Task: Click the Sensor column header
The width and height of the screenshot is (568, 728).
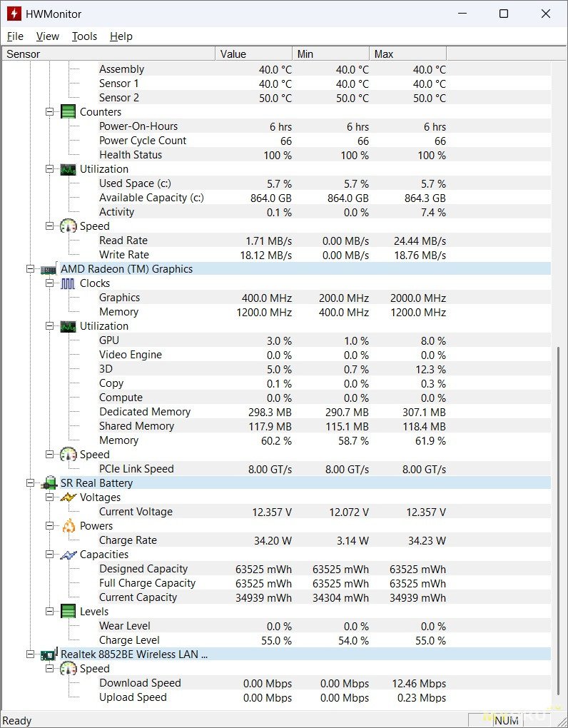Action: [x=107, y=54]
